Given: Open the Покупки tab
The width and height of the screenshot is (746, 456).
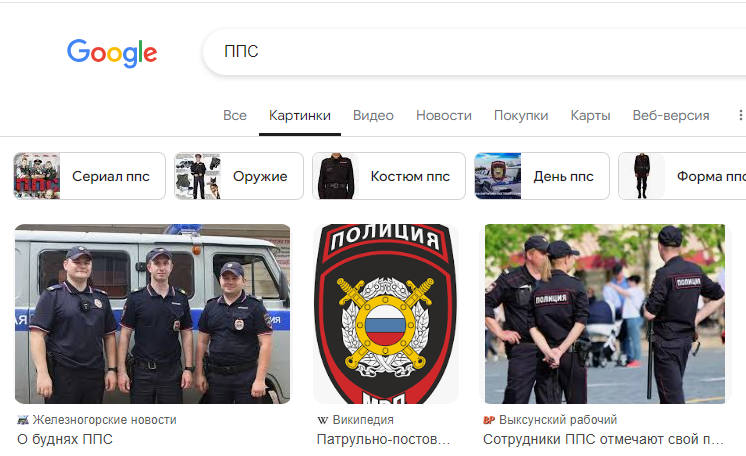Looking at the screenshot, I should click(521, 116).
